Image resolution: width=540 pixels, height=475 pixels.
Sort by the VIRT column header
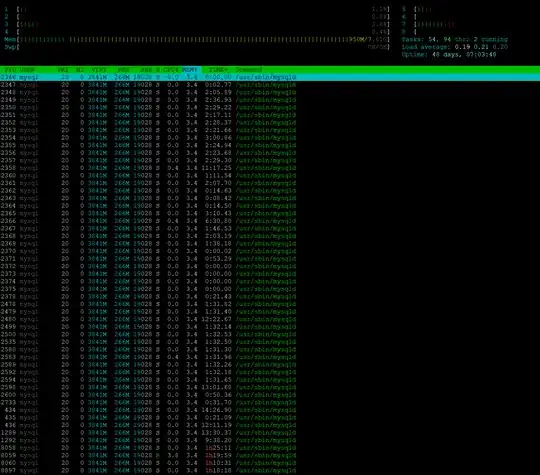[98, 70]
